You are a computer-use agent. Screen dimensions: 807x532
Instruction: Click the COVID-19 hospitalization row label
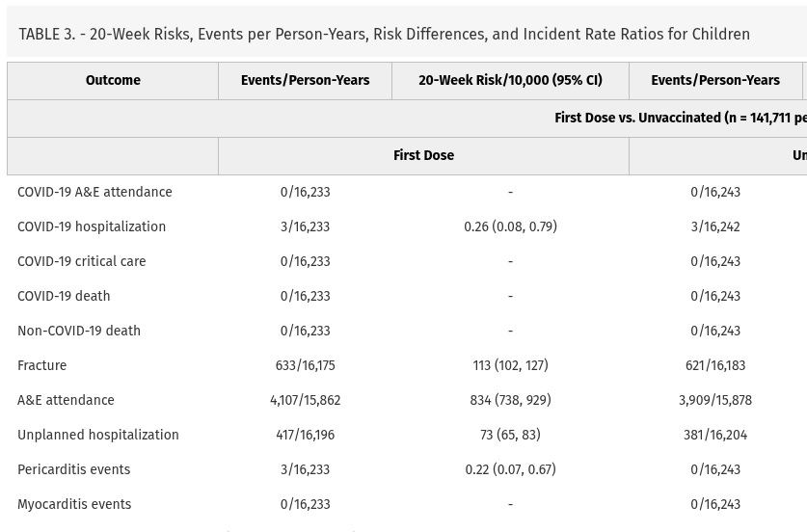click(92, 227)
